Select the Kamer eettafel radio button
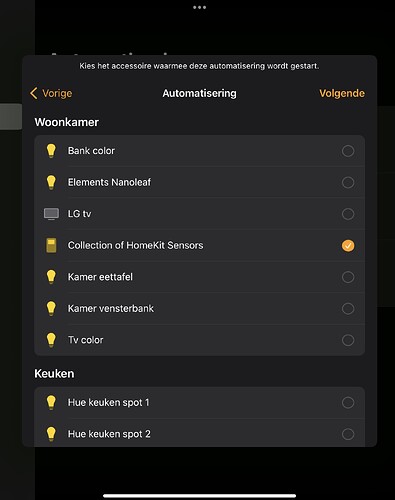The height and width of the screenshot is (500, 395). tap(348, 277)
